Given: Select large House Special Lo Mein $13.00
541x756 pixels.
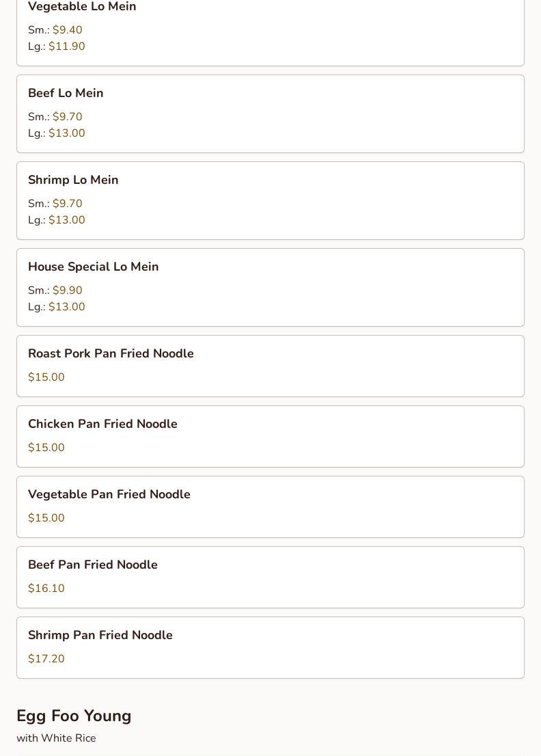Looking at the screenshot, I should [57, 307].
